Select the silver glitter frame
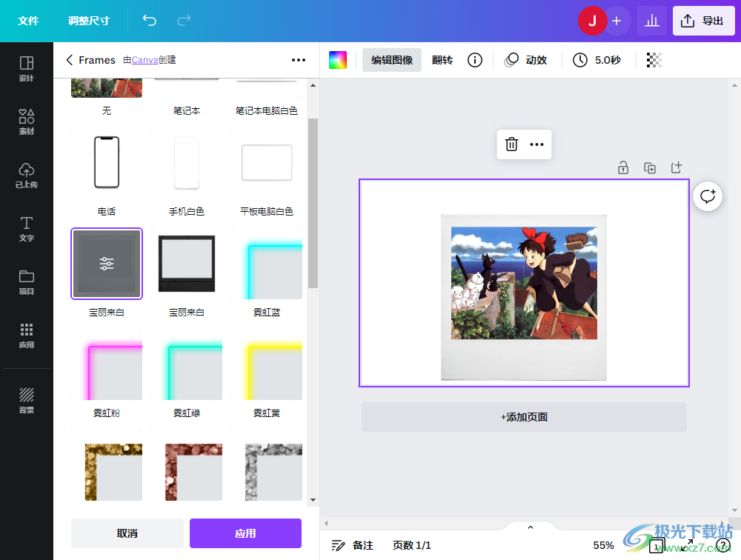 [267, 465]
